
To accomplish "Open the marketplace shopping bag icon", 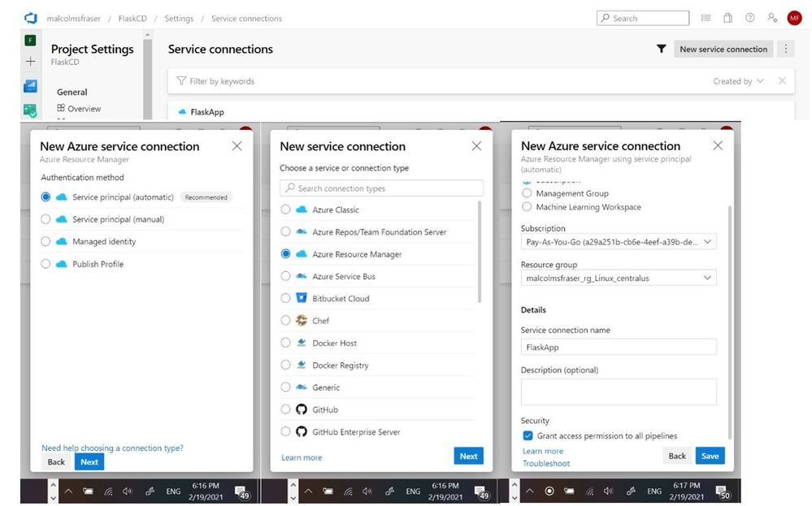I will pyautogui.click(x=727, y=18).
